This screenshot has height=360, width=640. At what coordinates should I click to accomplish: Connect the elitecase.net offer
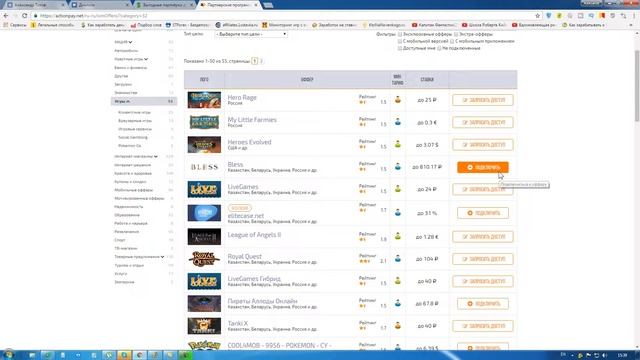482,213
